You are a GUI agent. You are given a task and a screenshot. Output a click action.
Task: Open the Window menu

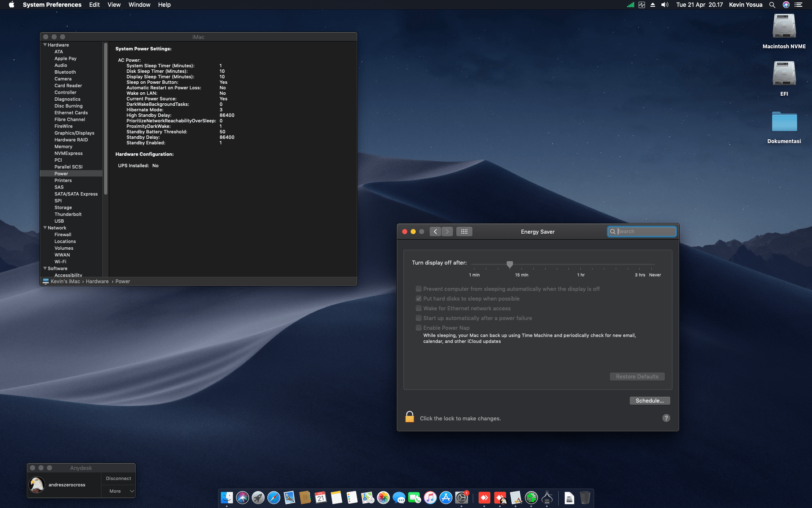pos(139,5)
